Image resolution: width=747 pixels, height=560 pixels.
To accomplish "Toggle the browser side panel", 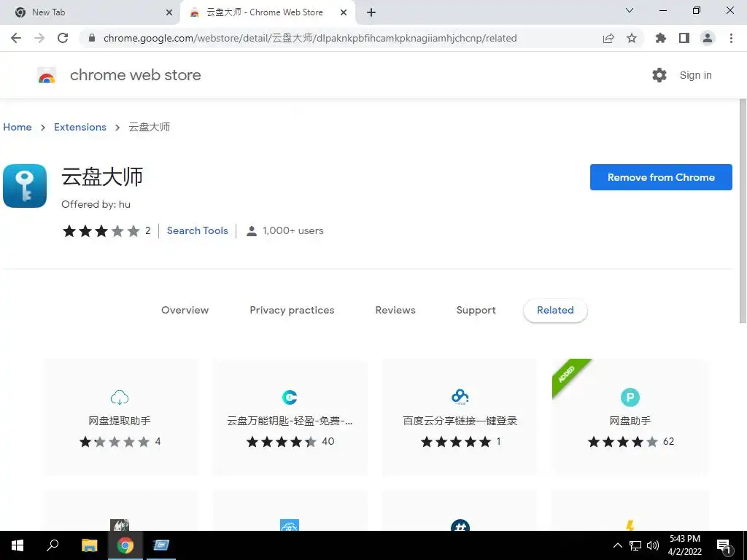I will [x=684, y=38].
